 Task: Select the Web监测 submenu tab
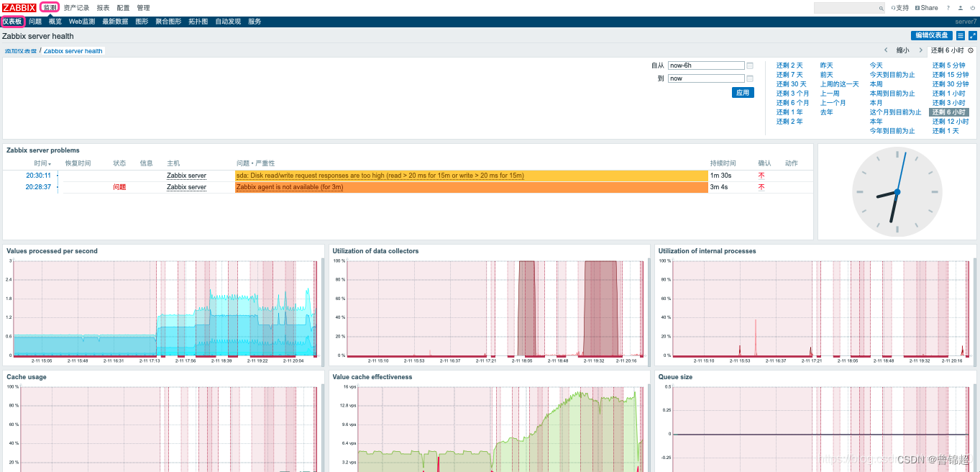coord(82,22)
